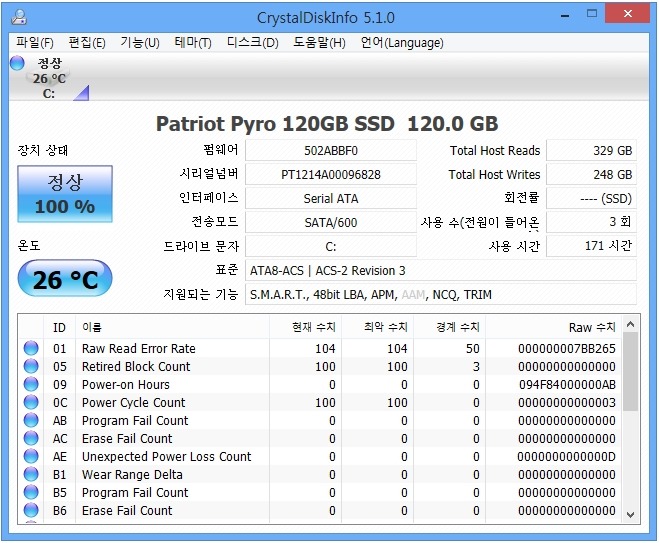This screenshot has width=659, height=543.
Task: Maximize the CrystalDiskInfo window
Action: click(x=592, y=14)
